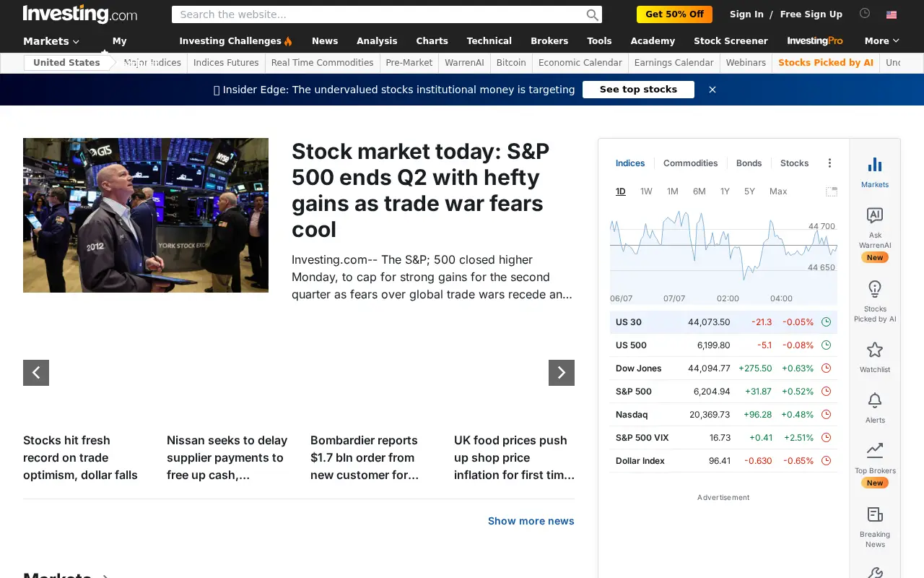This screenshot has height=578, width=924.
Task: Go to Investing.com home logo
Action: (x=80, y=14)
